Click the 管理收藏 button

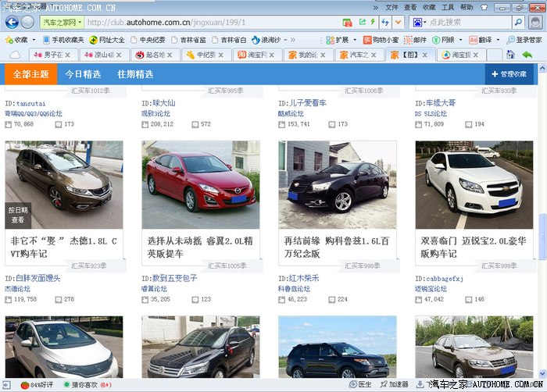(508, 74)
